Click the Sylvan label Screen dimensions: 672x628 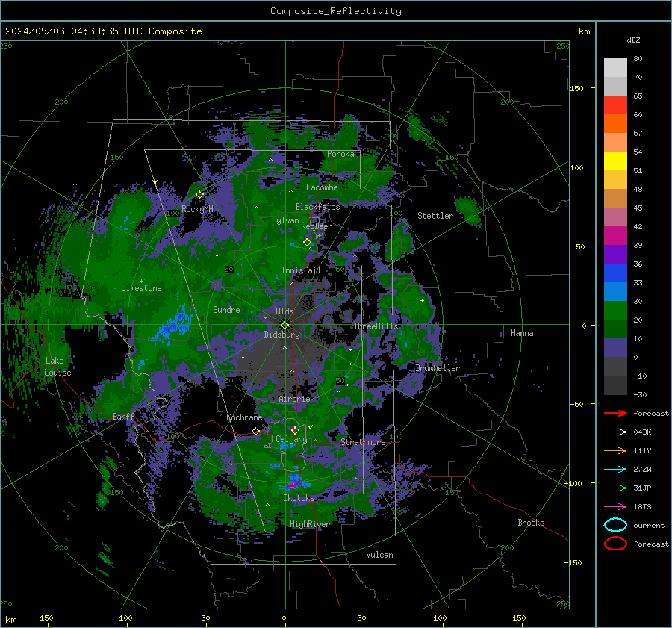click(x=285, y=220)
